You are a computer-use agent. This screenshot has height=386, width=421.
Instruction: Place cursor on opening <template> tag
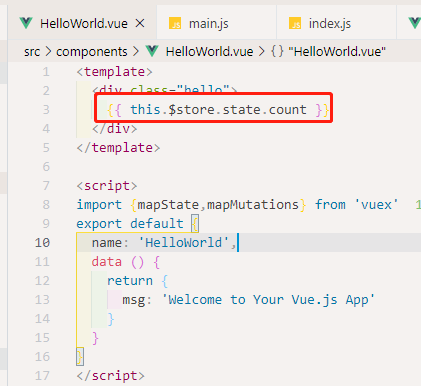(114, 72)
